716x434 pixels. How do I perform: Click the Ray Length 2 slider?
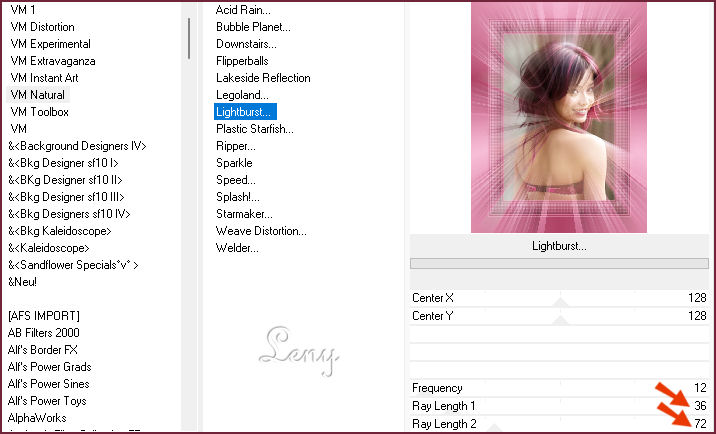click(x=560, y=422)
